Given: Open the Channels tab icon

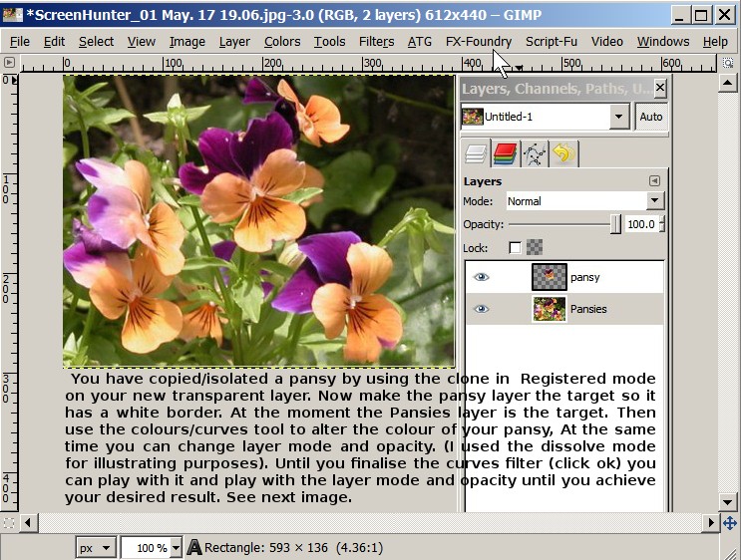Looking at the screenshot, I should 505,153.
